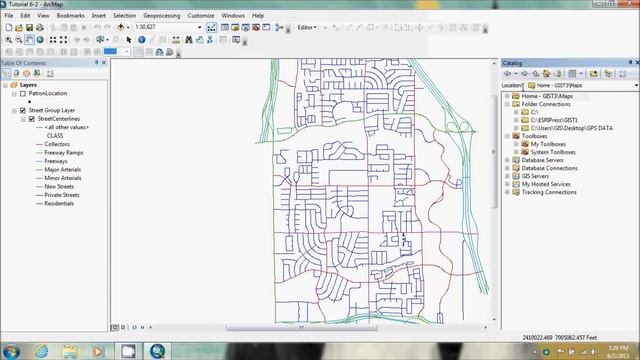
Task: Open the File menu
Action: 9,16
